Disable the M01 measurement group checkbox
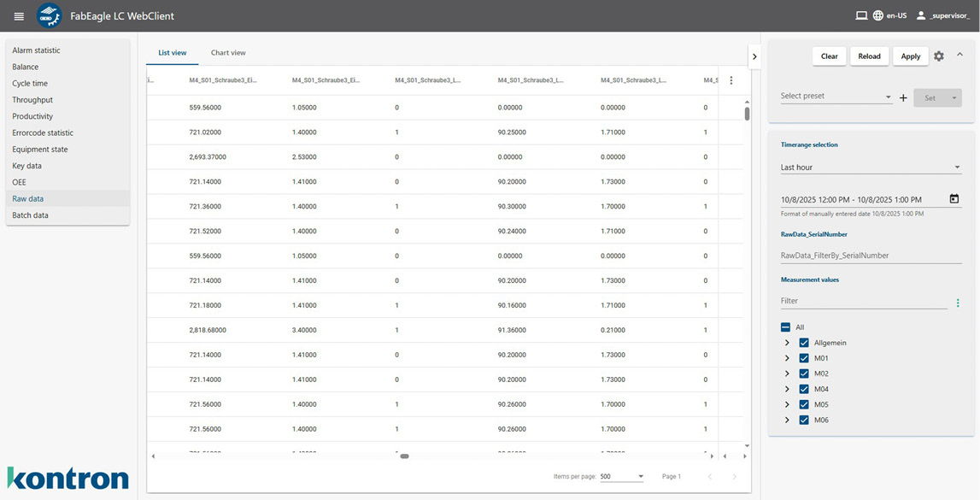 tap(804, 357)
